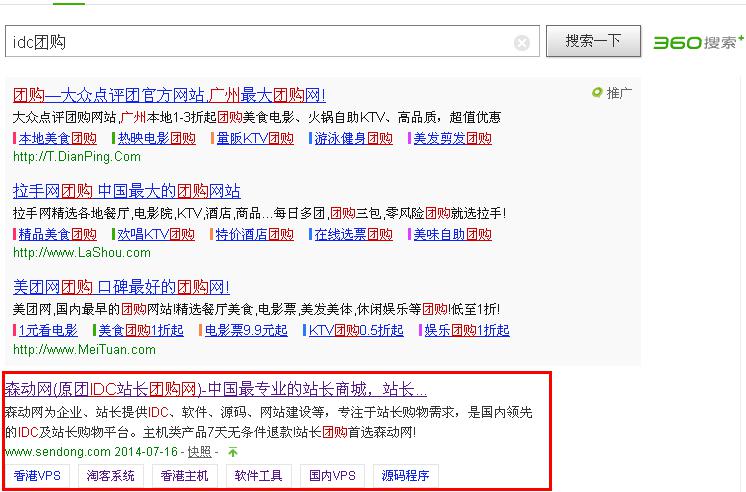746x492 pixels.
Task: Click the 360搜索 logo
Action: click(x=699, y=42)
